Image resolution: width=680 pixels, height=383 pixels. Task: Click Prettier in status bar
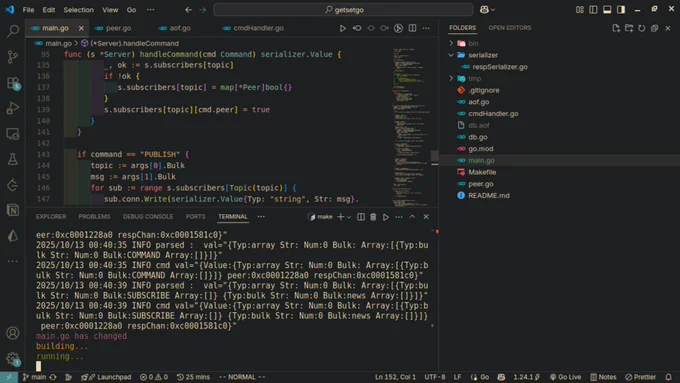coord(641,377)
